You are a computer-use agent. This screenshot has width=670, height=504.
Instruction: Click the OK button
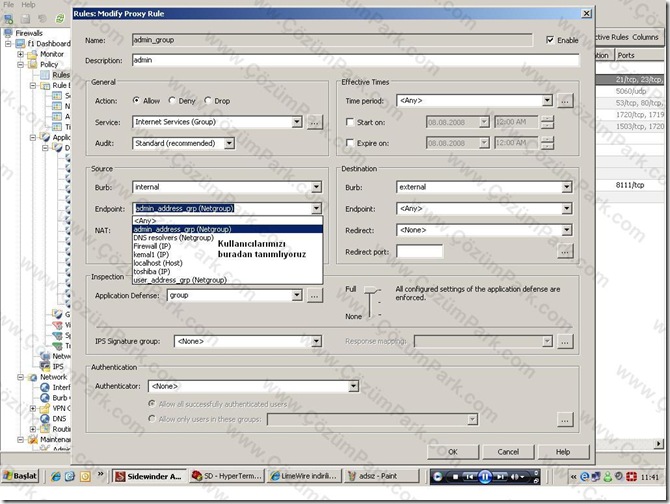[x=453, y=452]
